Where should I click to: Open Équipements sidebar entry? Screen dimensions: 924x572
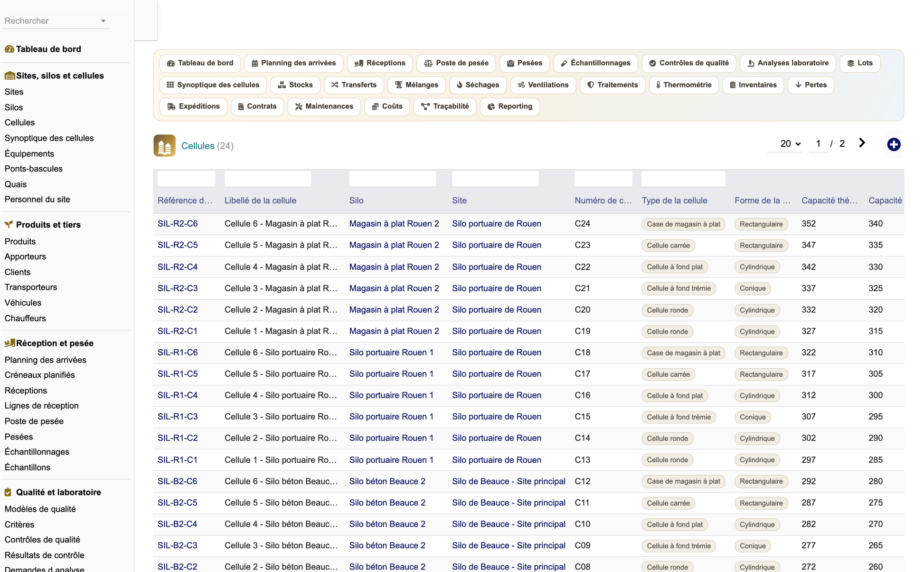[29, 153]
